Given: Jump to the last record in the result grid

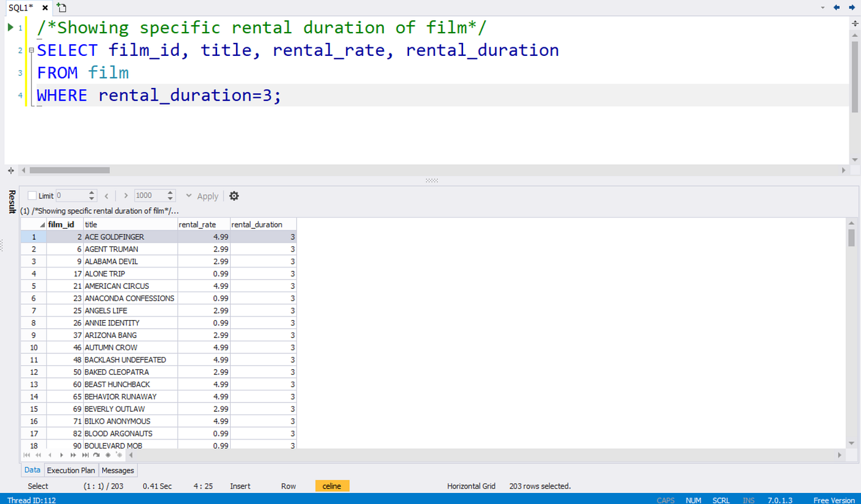Looking at the screenshot, I should click(x=85, y=455).
